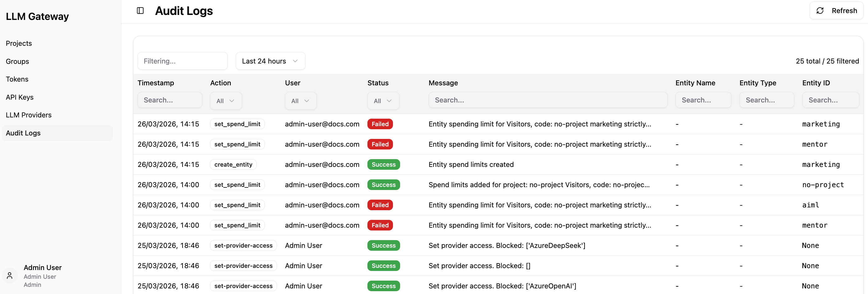Viewport: 868px width, 294px height.
Task: Open the Status column All filter
Action: click(x=383, y=101)
